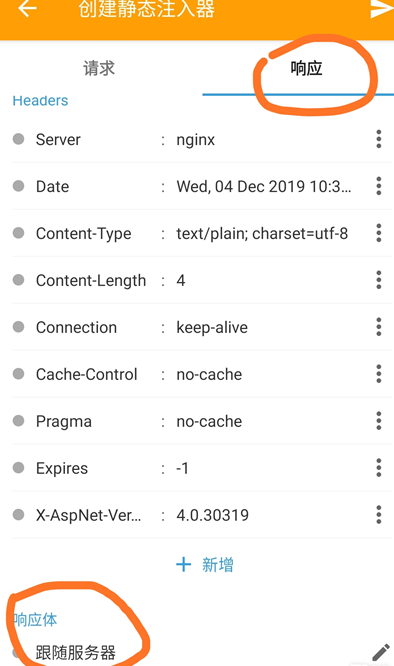The image size is (394, 666).
Task: Click the pencil edit icon for 响应体
Action: [x=380, y=653]
